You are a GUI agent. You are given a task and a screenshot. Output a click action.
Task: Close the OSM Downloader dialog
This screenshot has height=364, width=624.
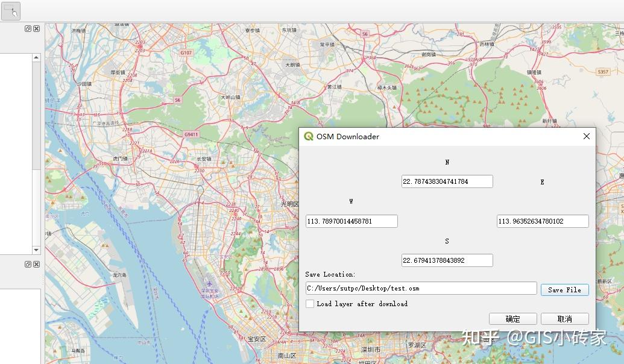[x=586, y=136]
